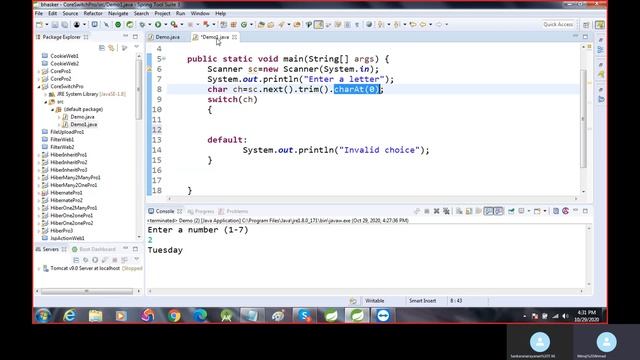The height and width of the screenshot is (360, 640).
Task: Click Collapse All in Package Explorer
Action: pos(102,48)
